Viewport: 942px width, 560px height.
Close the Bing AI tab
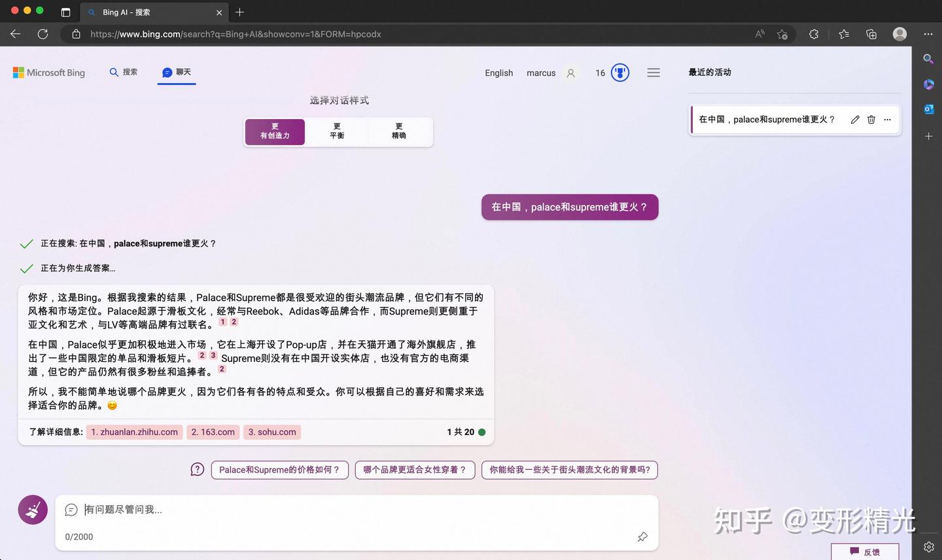click(x=219, y=12)
